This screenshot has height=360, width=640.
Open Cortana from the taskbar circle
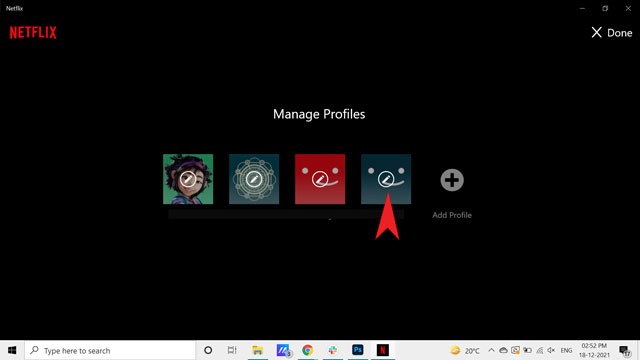(208, 350)
